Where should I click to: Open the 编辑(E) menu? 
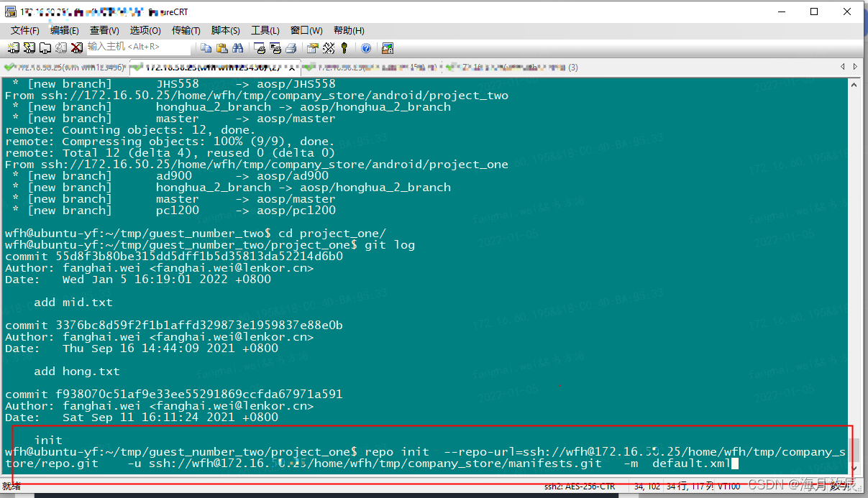(x=65, y=30)
